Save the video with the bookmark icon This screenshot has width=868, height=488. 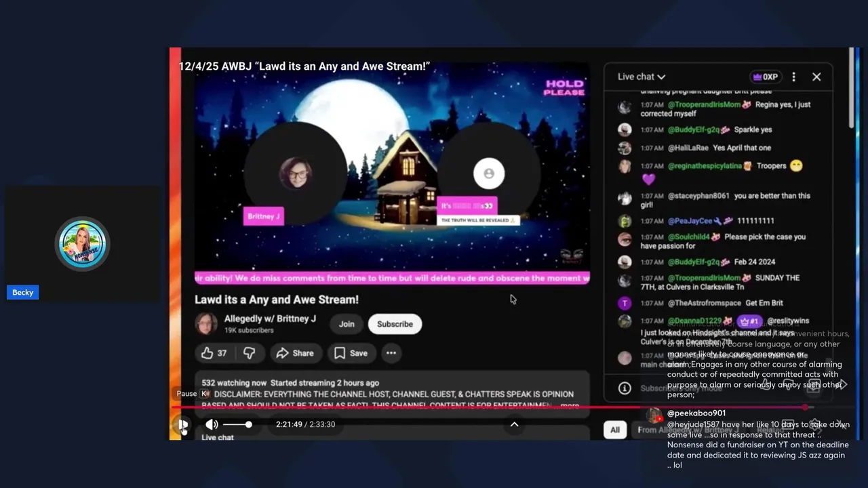click(x=351, y=353)
